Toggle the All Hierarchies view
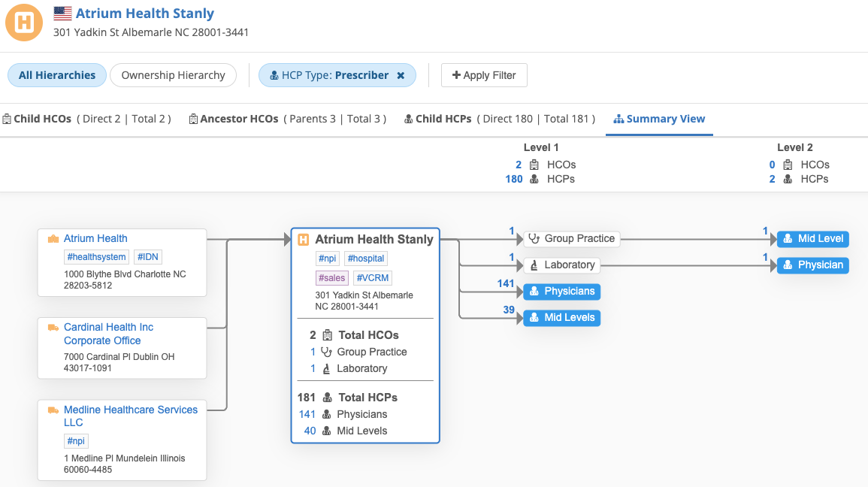Viewport: 868px width, 487px height. [x=57, y=75]
